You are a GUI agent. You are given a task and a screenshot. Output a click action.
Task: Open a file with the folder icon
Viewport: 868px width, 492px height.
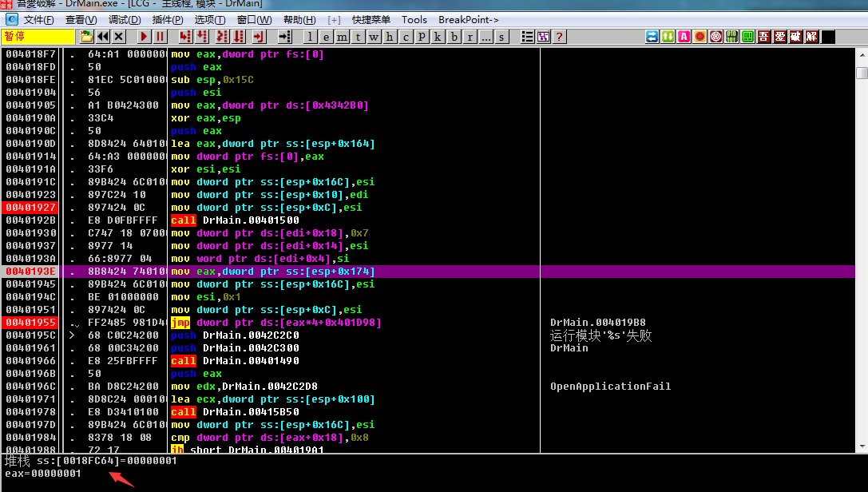pyautogui.click(x=87, y=37)
